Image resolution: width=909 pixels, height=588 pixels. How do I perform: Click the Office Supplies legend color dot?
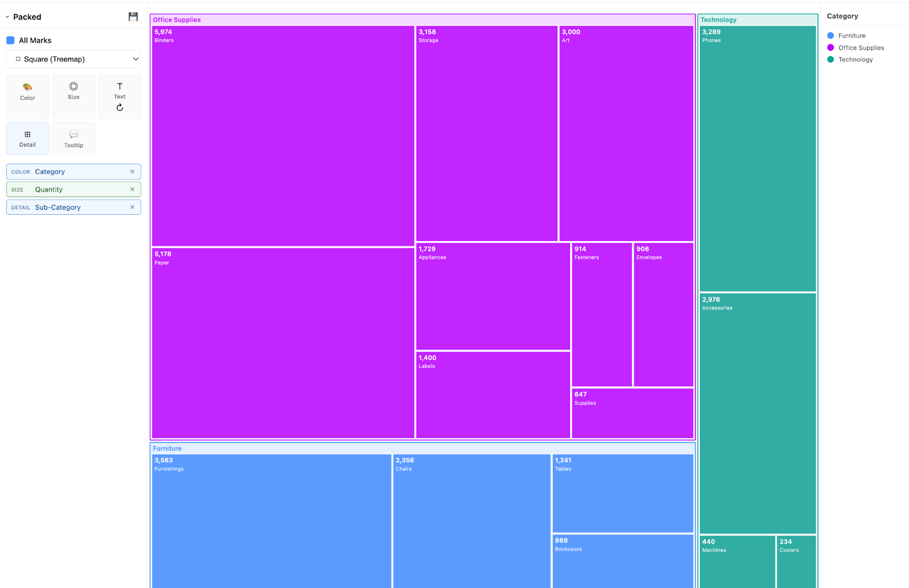tap(831, 48)
